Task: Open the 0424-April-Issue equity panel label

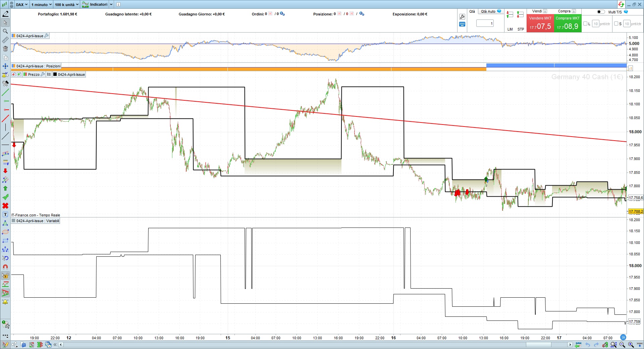Action: [30, 36]
